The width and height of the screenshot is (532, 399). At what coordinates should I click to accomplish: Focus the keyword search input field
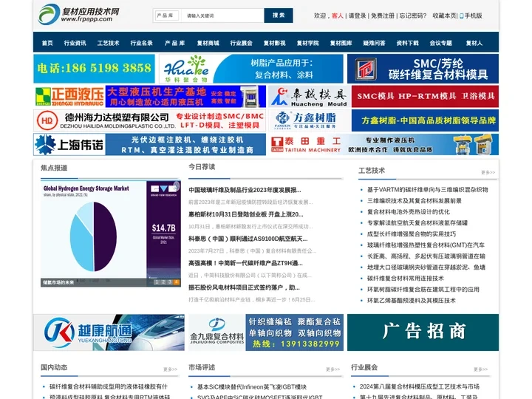coord(222,16)
